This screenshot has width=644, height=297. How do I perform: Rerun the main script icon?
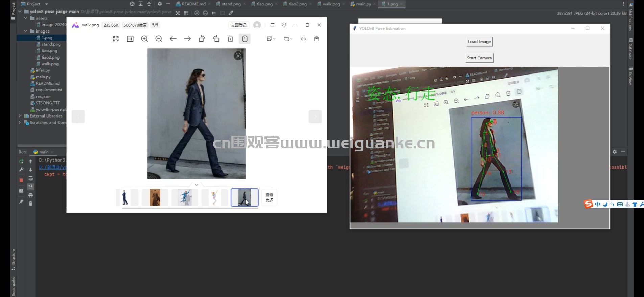click(21, 161)
